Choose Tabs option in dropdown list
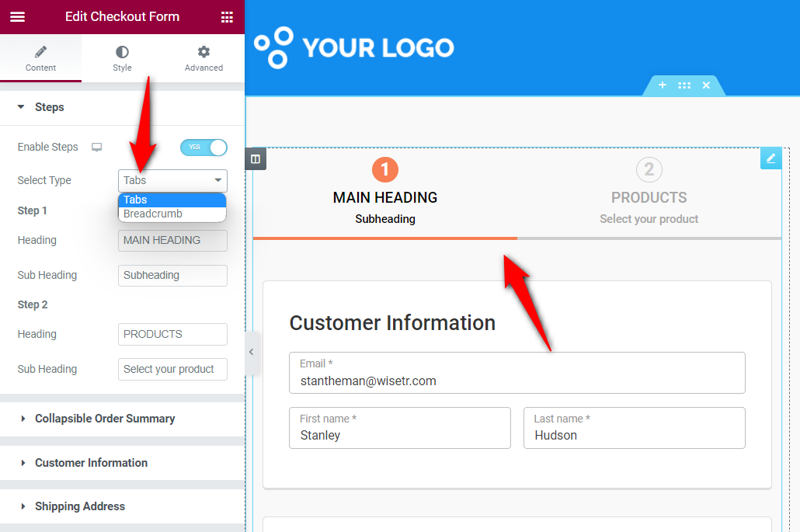800x532 pixels. click(x=172, y=200)
